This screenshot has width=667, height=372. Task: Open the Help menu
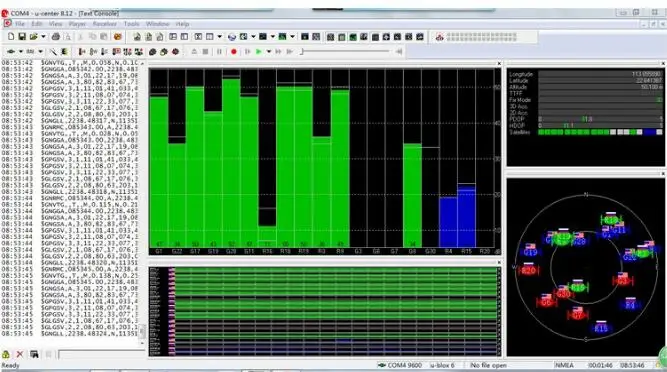click(x=182, y=24)
